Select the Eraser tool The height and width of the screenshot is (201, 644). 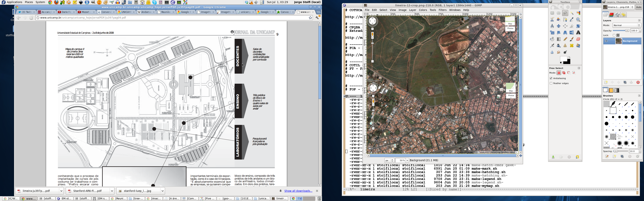click(x=578, y=39)
